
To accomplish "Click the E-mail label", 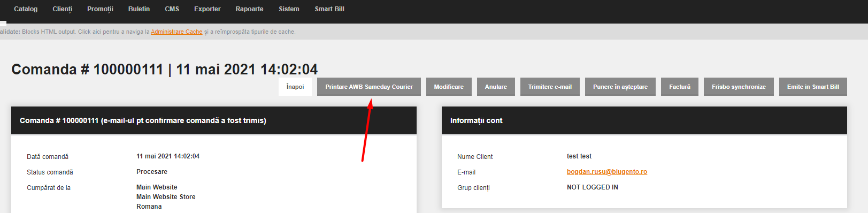I will click(x=466, y=172).
